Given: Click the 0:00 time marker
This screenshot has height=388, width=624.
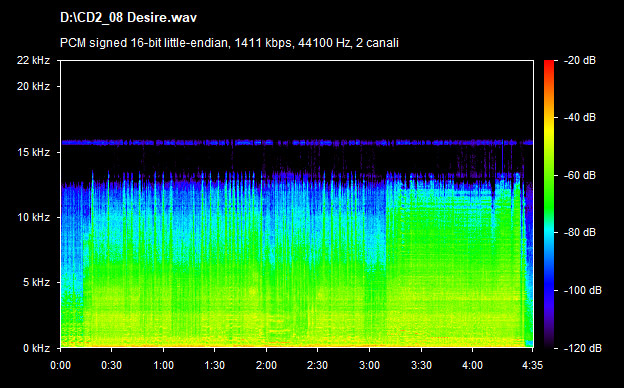Looking at the screenshot, I should click(60, 365).
